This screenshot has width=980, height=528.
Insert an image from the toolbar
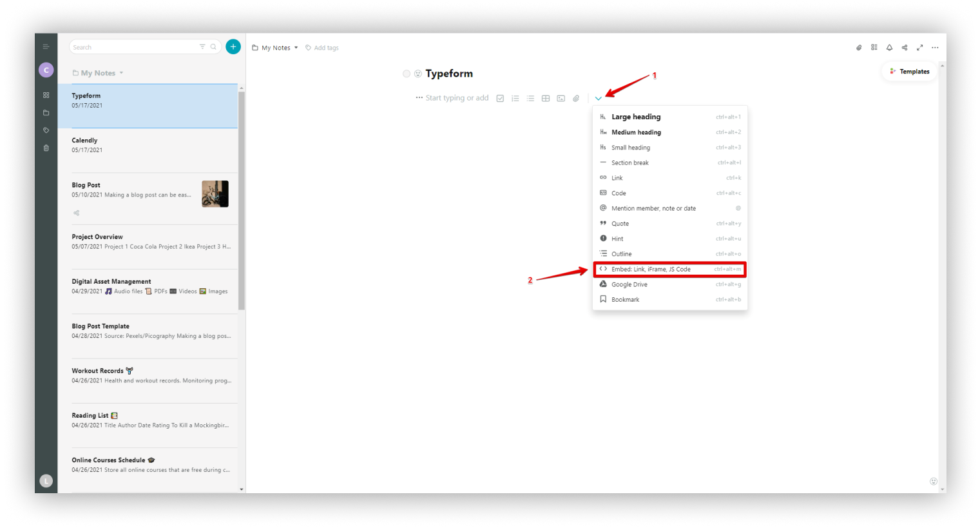(561, 99)
